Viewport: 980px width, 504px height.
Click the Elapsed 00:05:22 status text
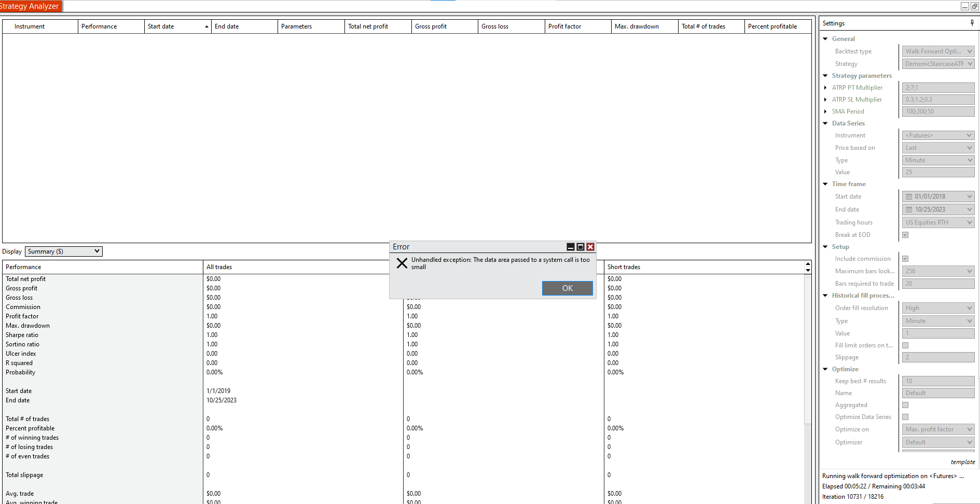(844, 486)
